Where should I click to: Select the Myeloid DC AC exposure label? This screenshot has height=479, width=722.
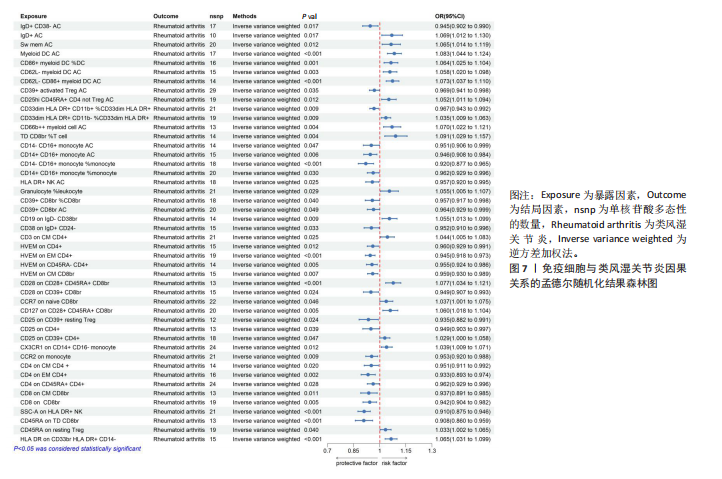(42, 53)
